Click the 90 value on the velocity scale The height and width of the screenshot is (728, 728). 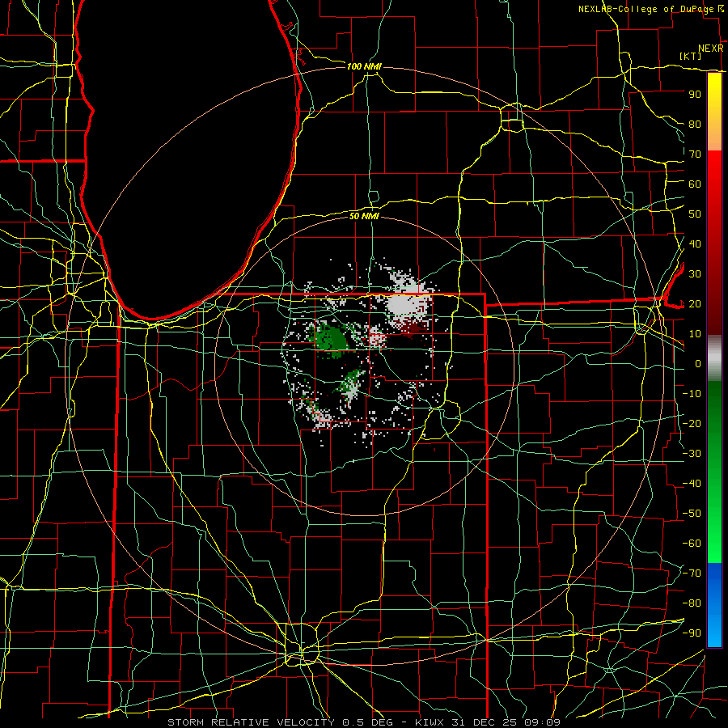coord(695,95)
